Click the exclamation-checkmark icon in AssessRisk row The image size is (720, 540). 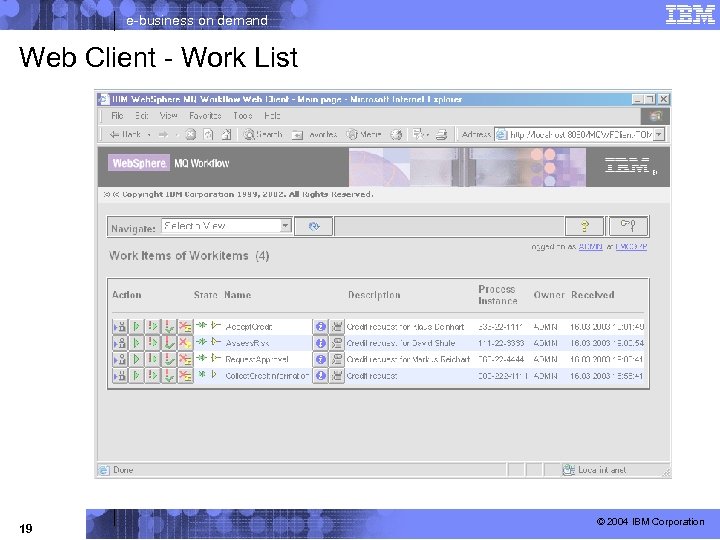click(x=169, y=343)
